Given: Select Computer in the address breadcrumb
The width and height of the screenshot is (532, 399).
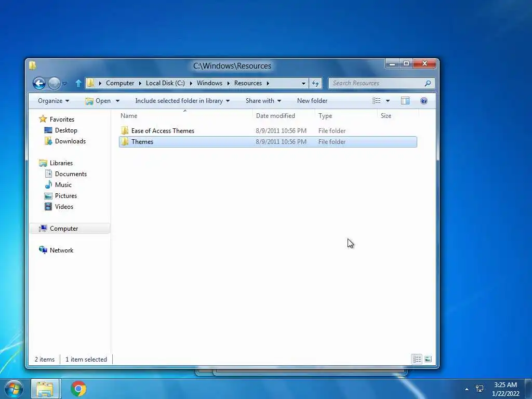Looking at the screenshot, I should tap(120, 83).
